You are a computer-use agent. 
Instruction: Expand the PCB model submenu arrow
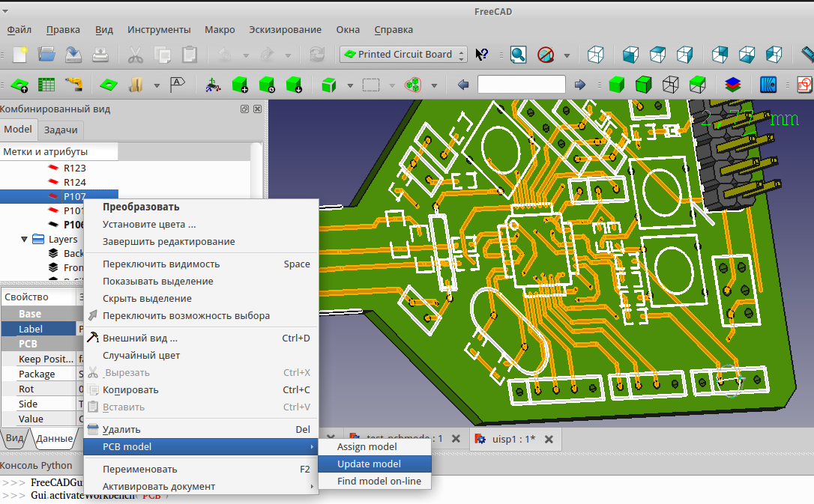pos(313,446)
